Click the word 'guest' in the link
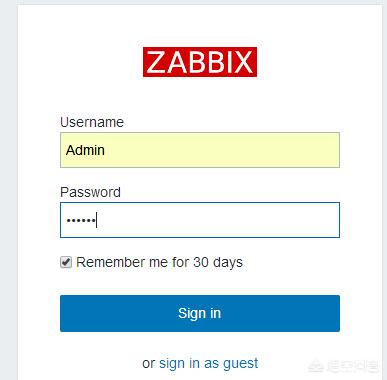The height and width of the screenshot is (380, 387). 240,363
